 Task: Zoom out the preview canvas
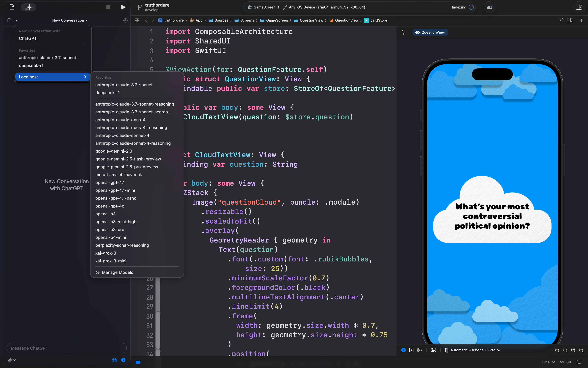557,350
